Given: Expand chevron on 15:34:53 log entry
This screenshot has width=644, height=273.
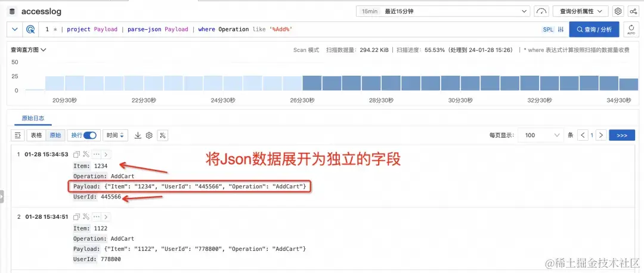Looking at the screenshot, I should coord(106,154).
